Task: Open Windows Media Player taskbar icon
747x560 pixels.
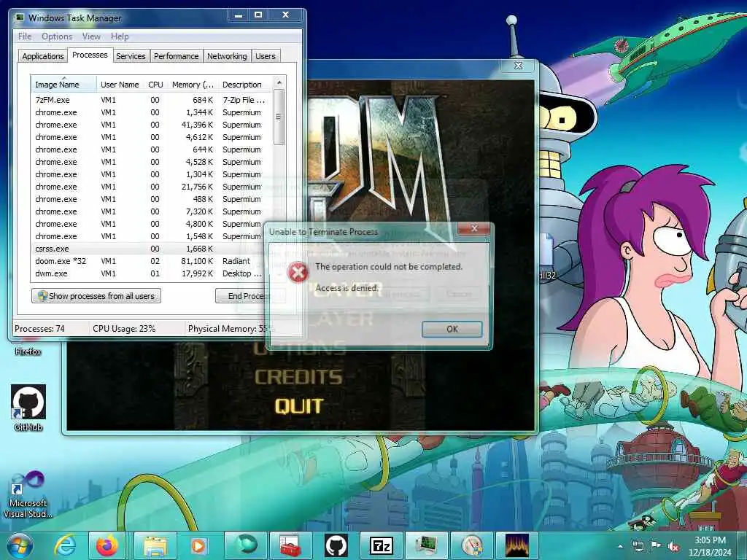Action: point(198,545)
